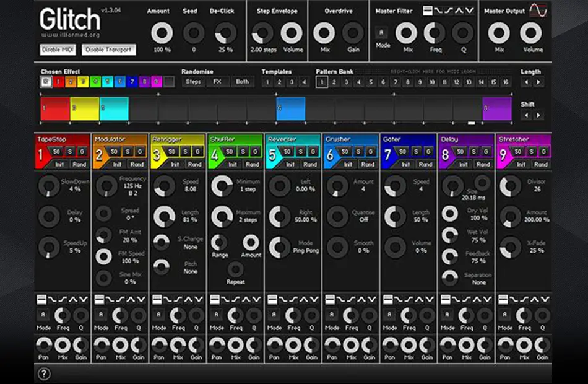Viewport: 588px width, 384px height.
Task: Select the purple Delay block in sequencer
Action: coord(497,109)
